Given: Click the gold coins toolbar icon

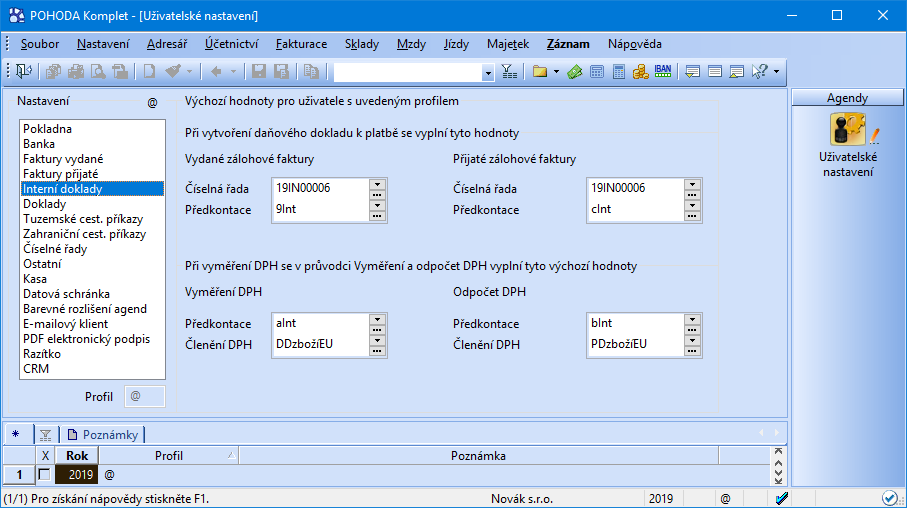Looking at the screenshot, I should click(x=640, y=72).
